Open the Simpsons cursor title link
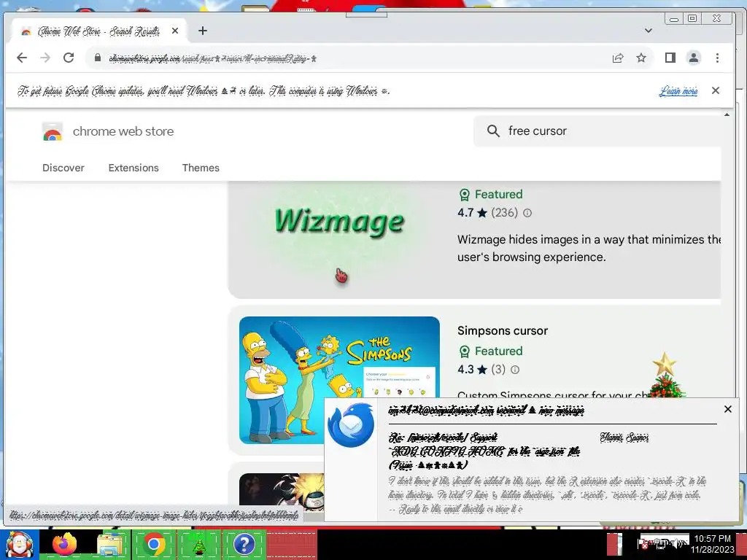The width and height of the screenshot is (747, 560). coord(502,331)
